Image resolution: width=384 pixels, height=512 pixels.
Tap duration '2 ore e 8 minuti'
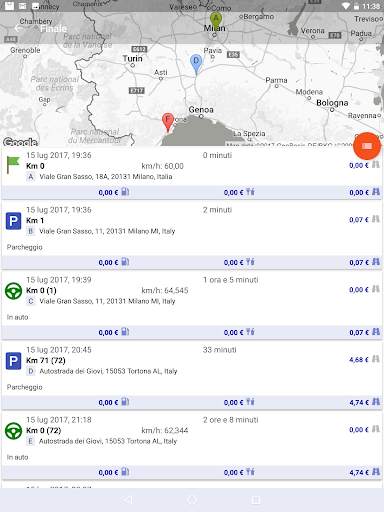230,420
